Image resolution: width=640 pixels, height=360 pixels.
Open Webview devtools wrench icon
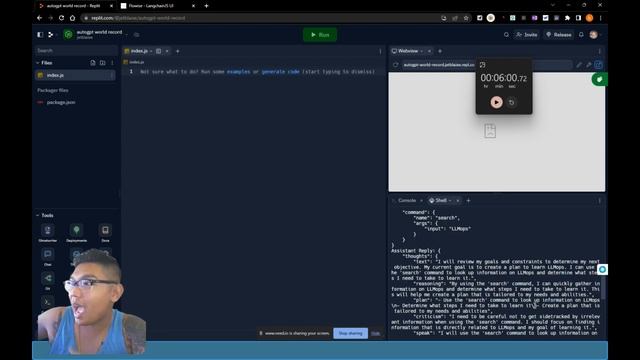(x=589, y=65)
